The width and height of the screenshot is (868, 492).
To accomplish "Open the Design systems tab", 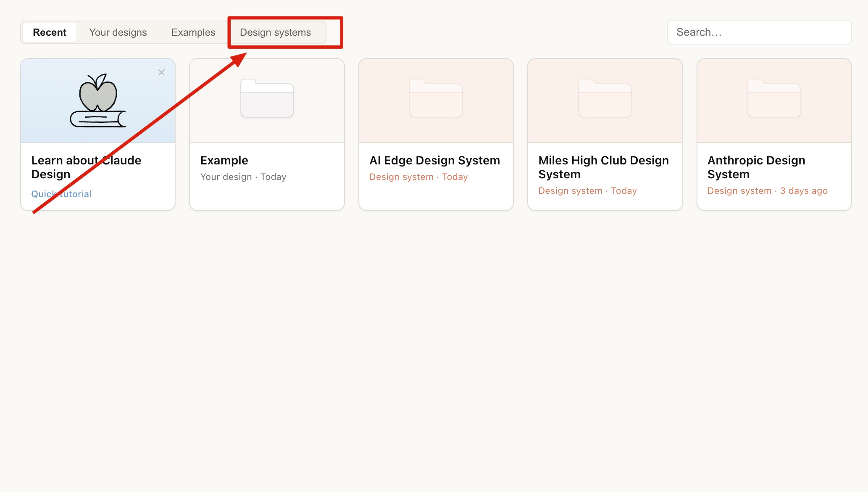I will click(275, 32).
